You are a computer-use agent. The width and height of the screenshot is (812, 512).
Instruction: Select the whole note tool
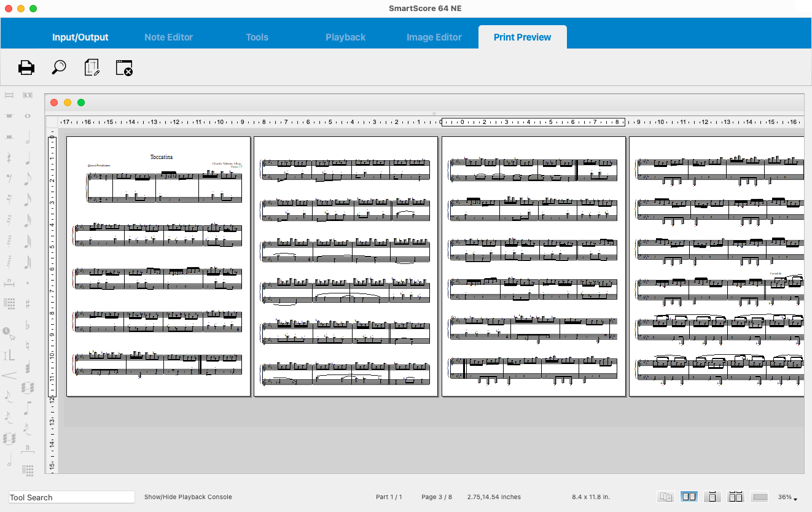28,116
